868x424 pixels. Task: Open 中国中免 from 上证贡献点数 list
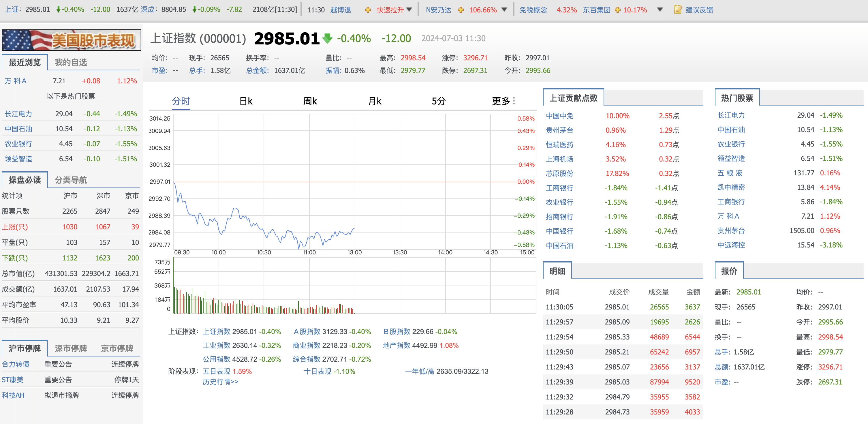point(560,116)
